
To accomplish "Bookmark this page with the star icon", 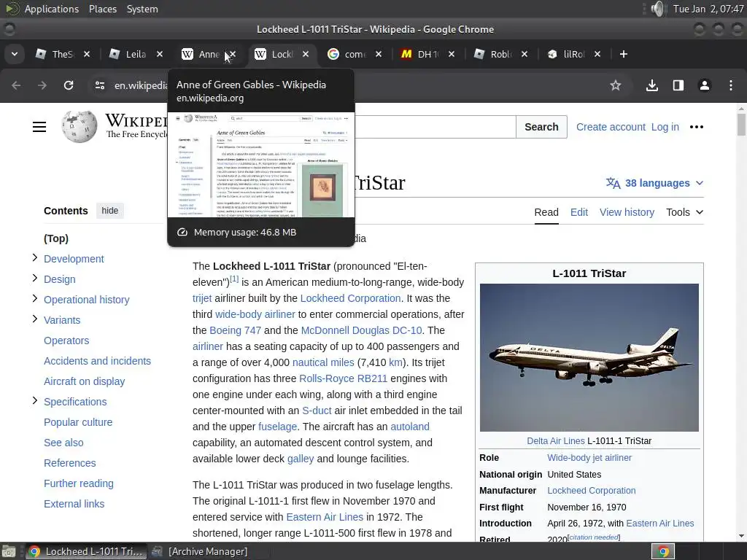I will (616, 85).
